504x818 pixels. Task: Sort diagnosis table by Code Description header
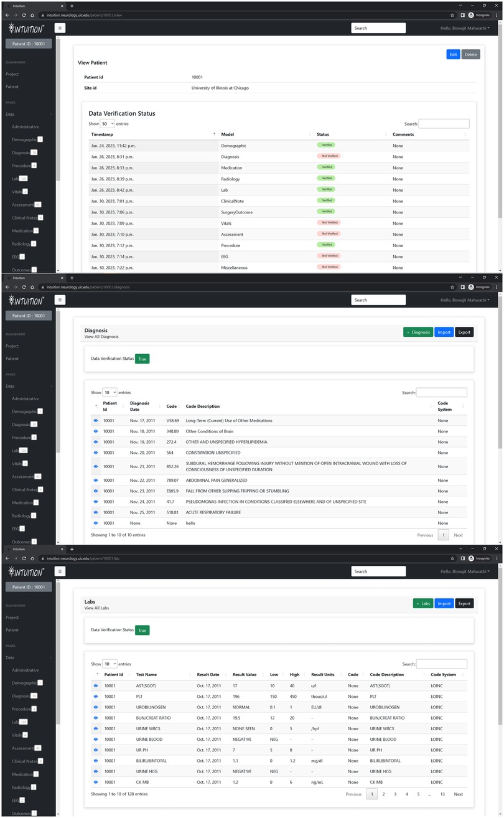309,407
